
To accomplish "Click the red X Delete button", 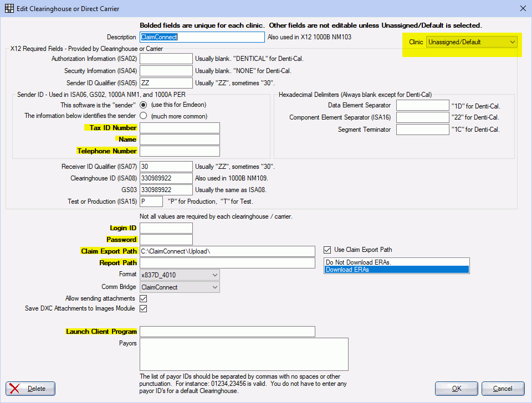I will pos(30,389).
